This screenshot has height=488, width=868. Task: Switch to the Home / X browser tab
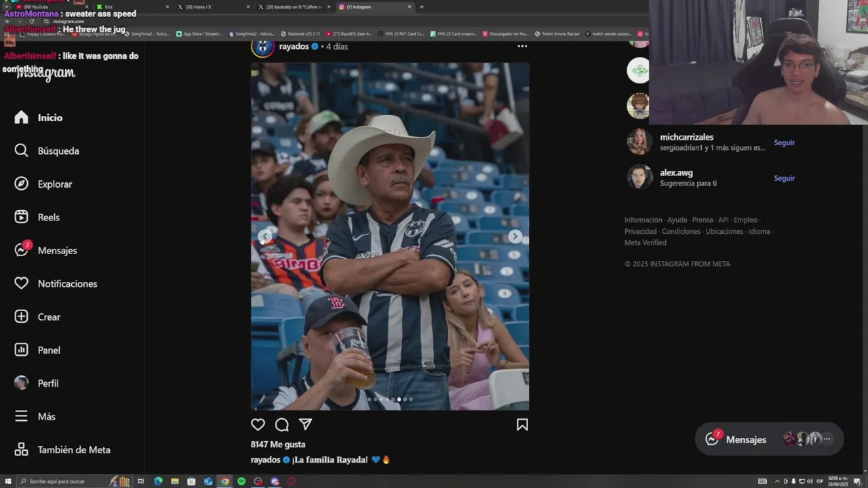tap(212, 7)
